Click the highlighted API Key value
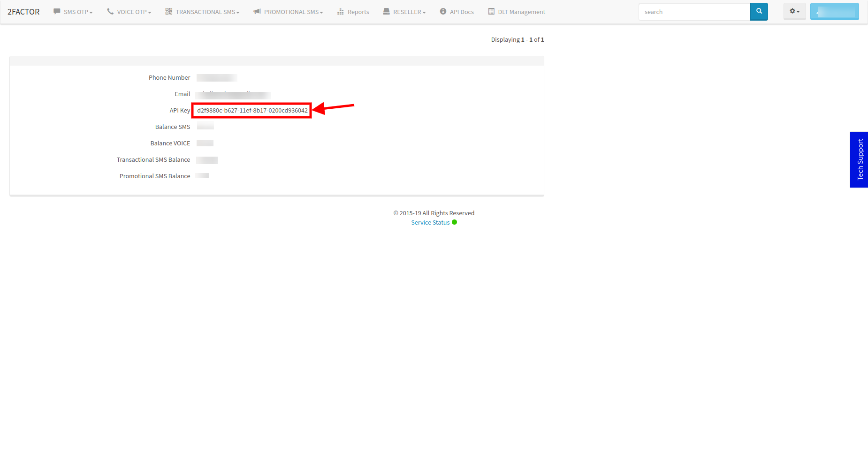Viewport: 868px width, 453px height. click(x=252, y=111)
